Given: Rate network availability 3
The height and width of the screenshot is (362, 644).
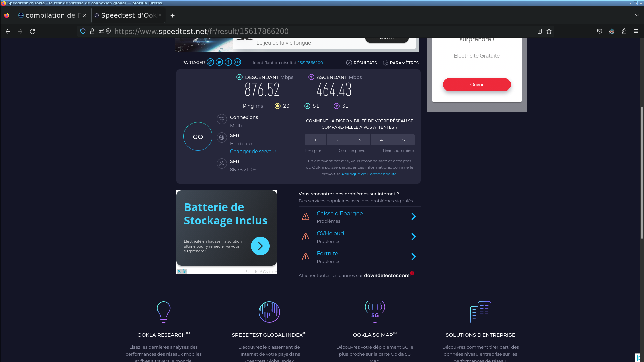Looking at the screenshot, I should (x=359, y=140).
